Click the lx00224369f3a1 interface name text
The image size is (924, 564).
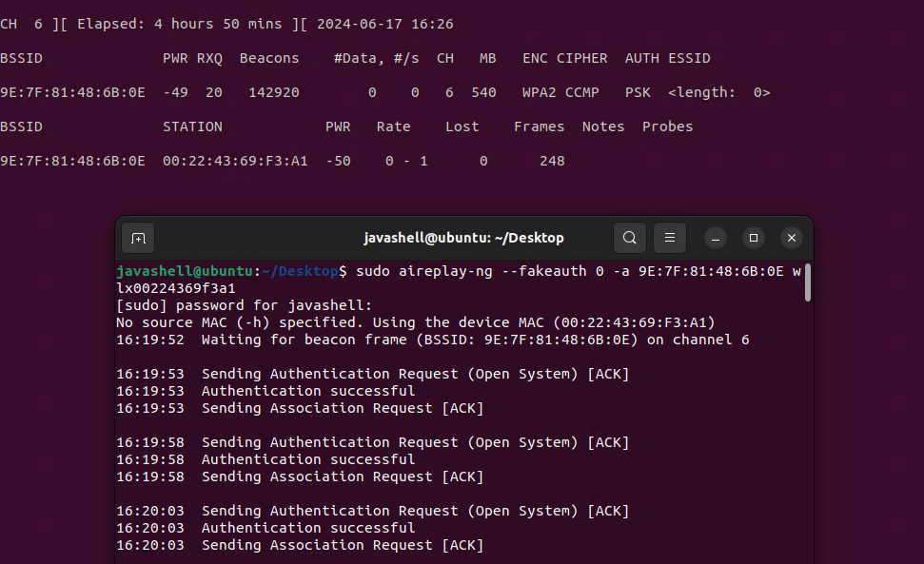pyautogui.click(x=176, y=288)
